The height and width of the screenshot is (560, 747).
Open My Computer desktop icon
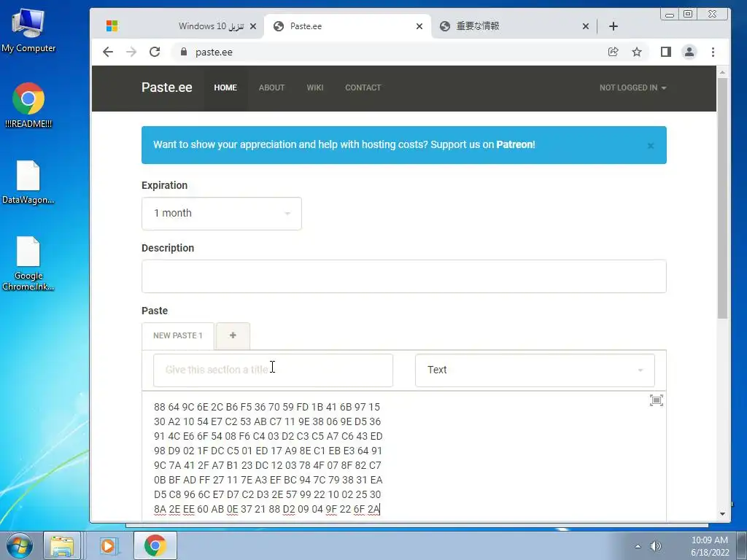28,30
